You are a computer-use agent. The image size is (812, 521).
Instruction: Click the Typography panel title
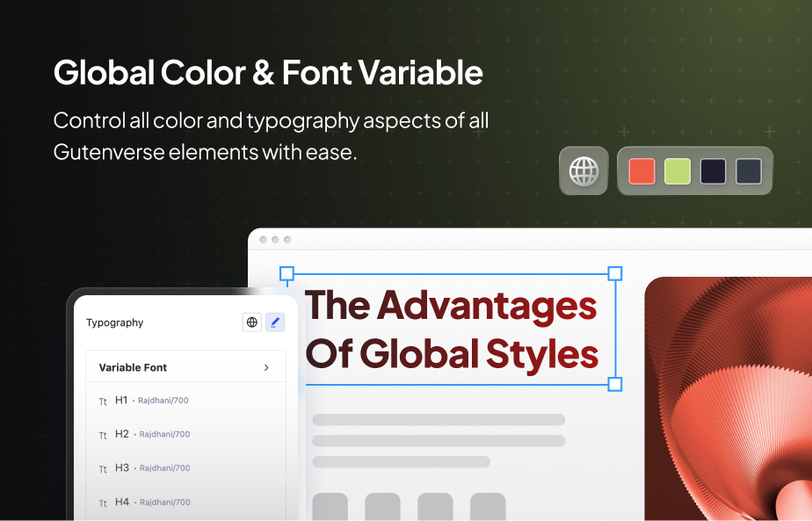(114, 322)
